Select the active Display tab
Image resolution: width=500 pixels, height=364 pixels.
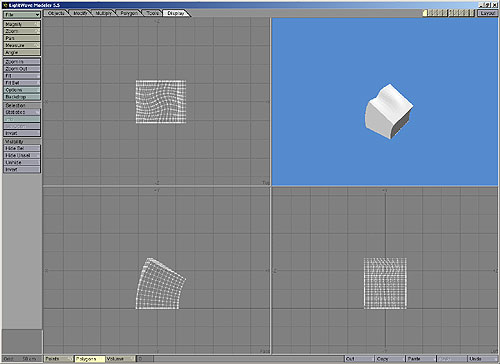[x=176, y=13]
